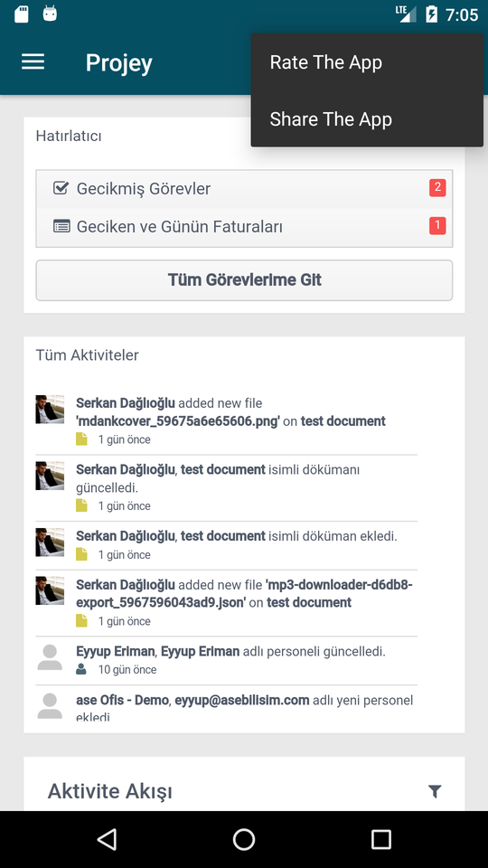This screenshot has height=868, width=488.
Task: Tap gray placeholder avatar of Eyyup Eriman
Action: point(50,657)
